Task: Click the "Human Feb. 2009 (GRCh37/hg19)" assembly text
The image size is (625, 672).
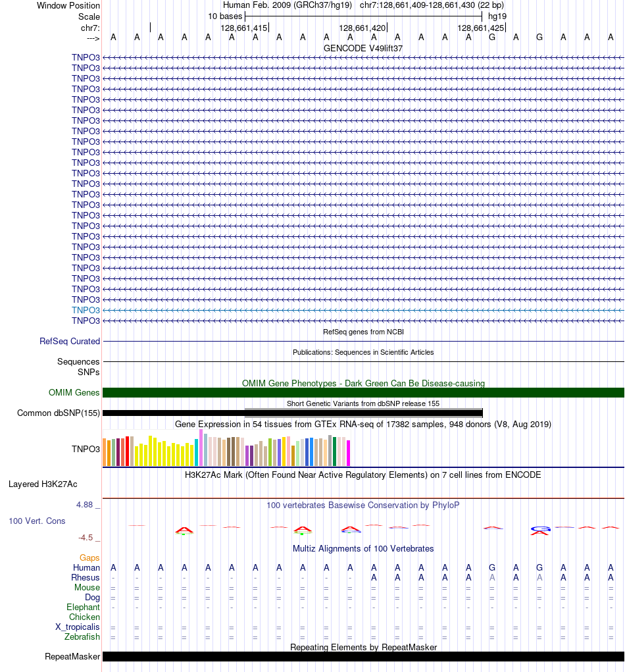Action: 287,5
